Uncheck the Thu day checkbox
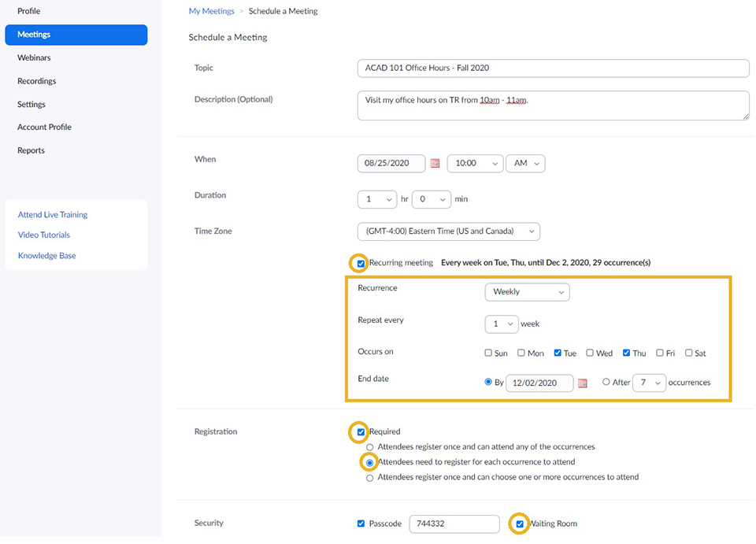Viewport: 756px width, 544px height. pyautogui.click(x=626, y=353)
